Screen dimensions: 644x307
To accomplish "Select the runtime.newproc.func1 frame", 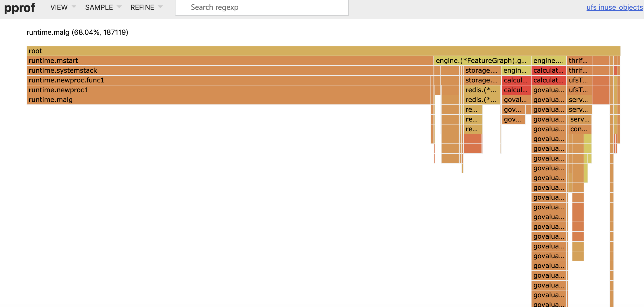I will (x=229, y=80).
